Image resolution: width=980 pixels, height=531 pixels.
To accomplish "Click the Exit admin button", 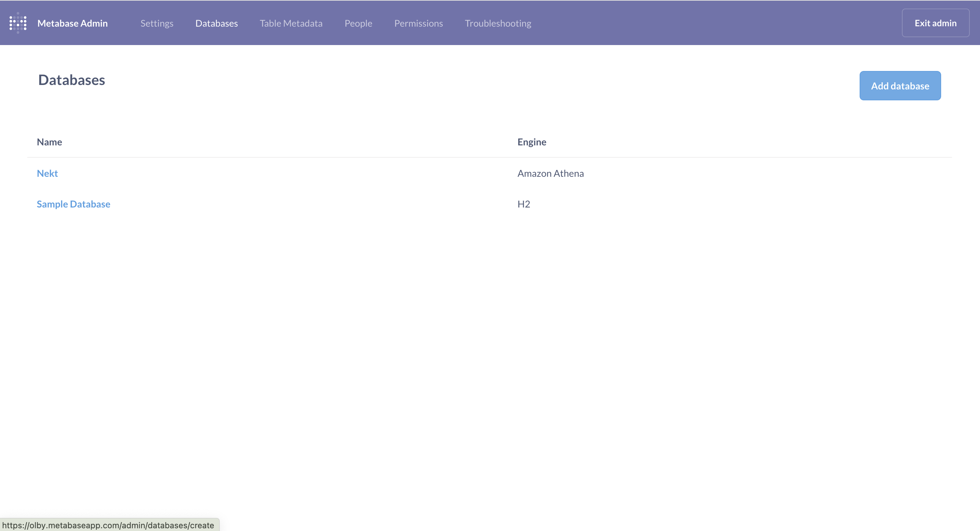I will (935, 23).
